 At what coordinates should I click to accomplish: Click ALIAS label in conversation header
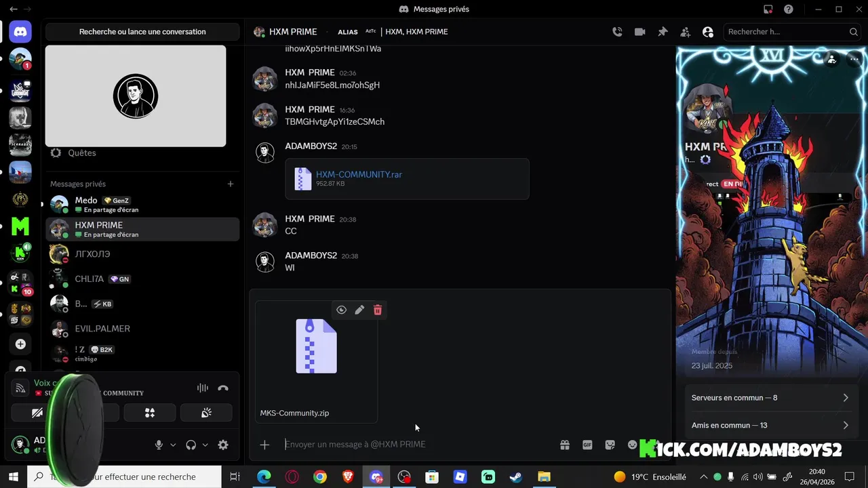[x=348, y=32]
